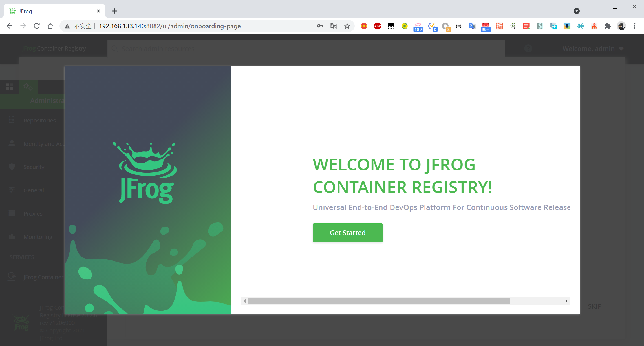Reload the page with refresh icon
644x346 pixels.
[37, 26]
